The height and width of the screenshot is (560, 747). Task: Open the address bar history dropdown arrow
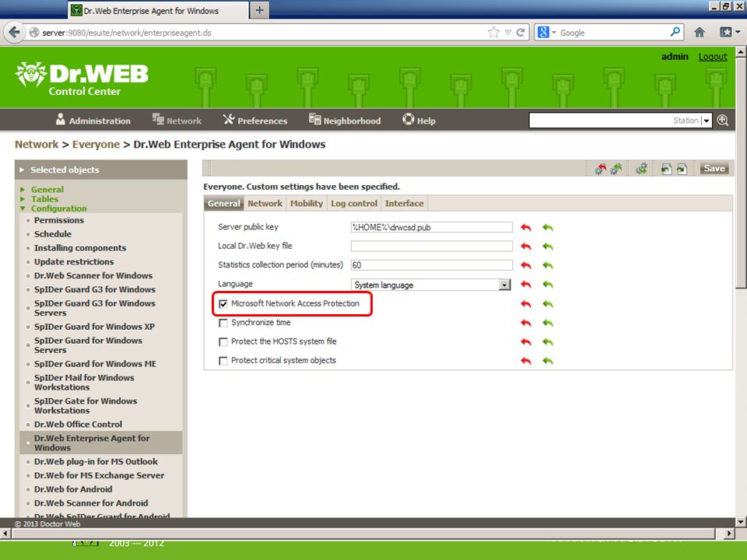tap(508, 33)
